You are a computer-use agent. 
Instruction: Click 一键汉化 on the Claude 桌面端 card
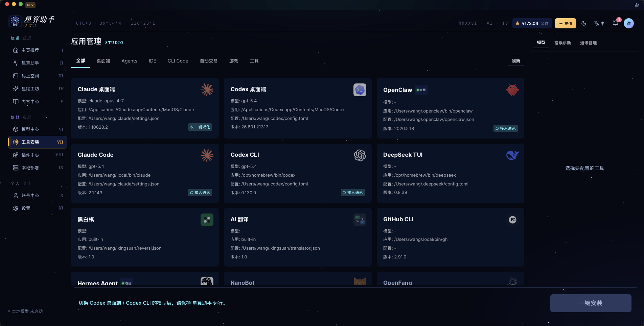pos(200,127)
